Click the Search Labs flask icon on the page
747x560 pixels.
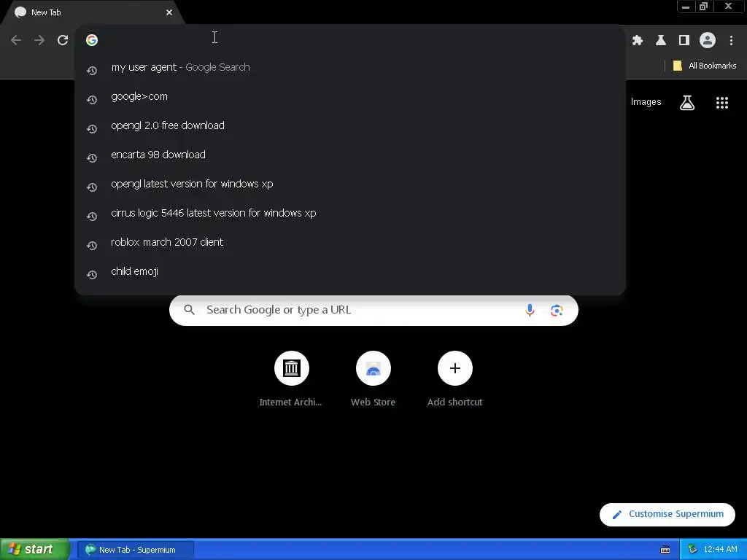(x=687, y=102)
